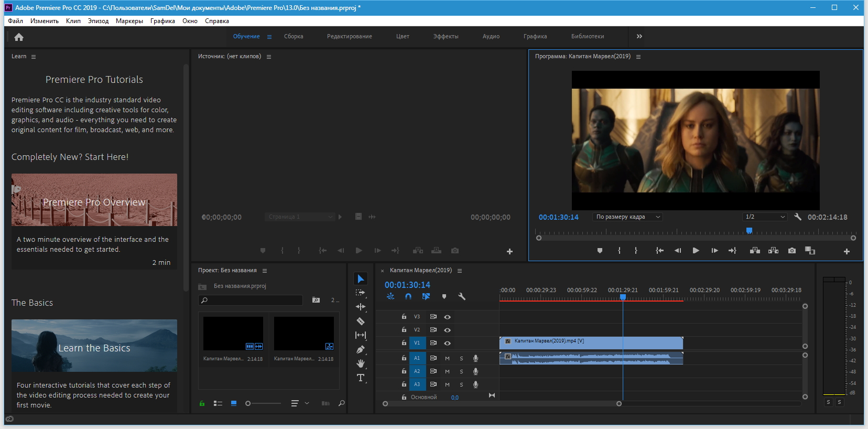Toggle snap in timeline magnet icon

408,296
